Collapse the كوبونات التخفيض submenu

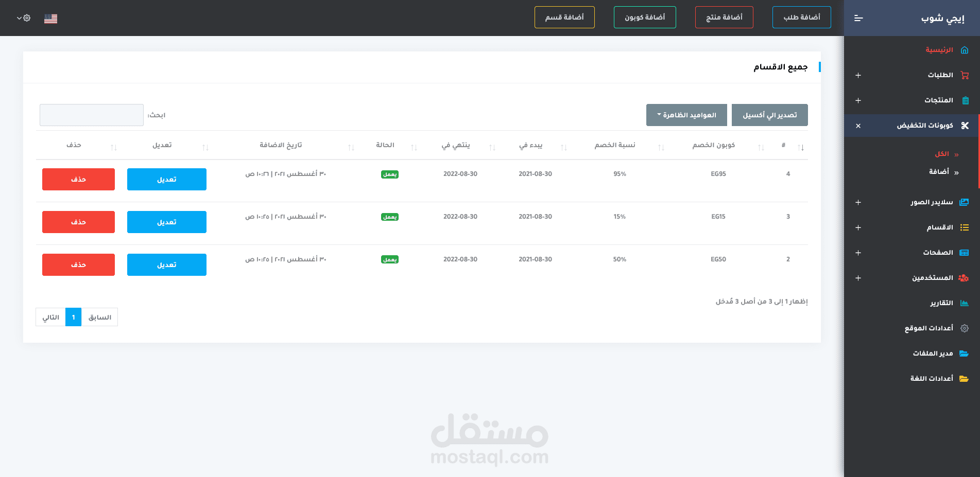click(858, 126)
